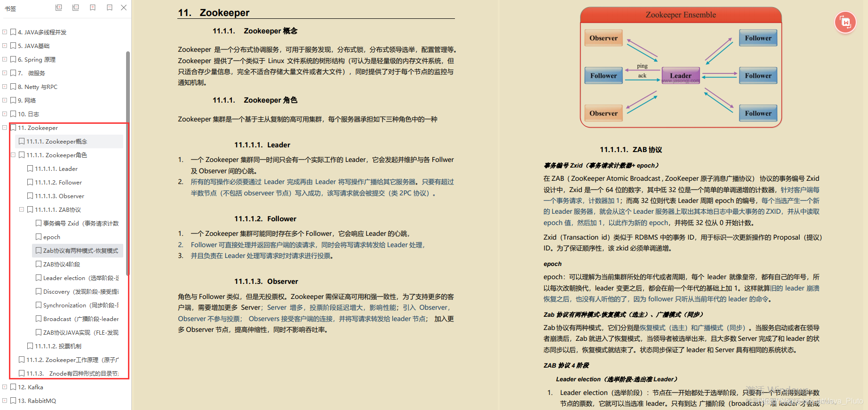Expand the 12. Kafka bookmark
Viewport: 868px width, 410px height.
pyautogui.click(x=5, y=387)
